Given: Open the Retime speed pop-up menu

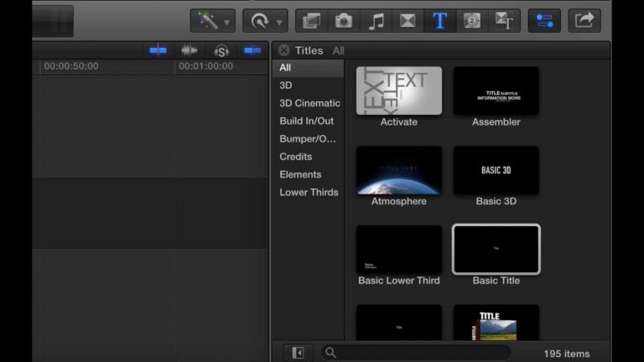Looking at the screenshot, I should [x=264, y=21].
